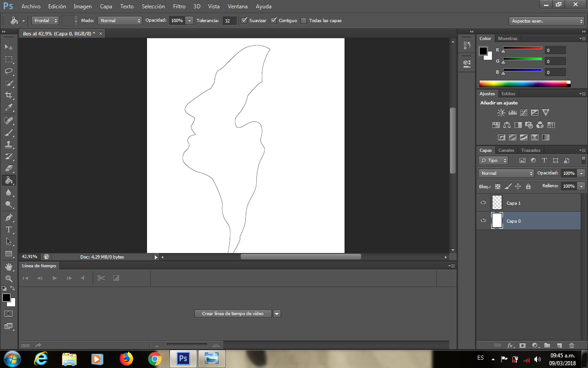The image size is (588, 368).
Task: Open the Modo blend mode dropdown
Action: click(x=120, y=21)
